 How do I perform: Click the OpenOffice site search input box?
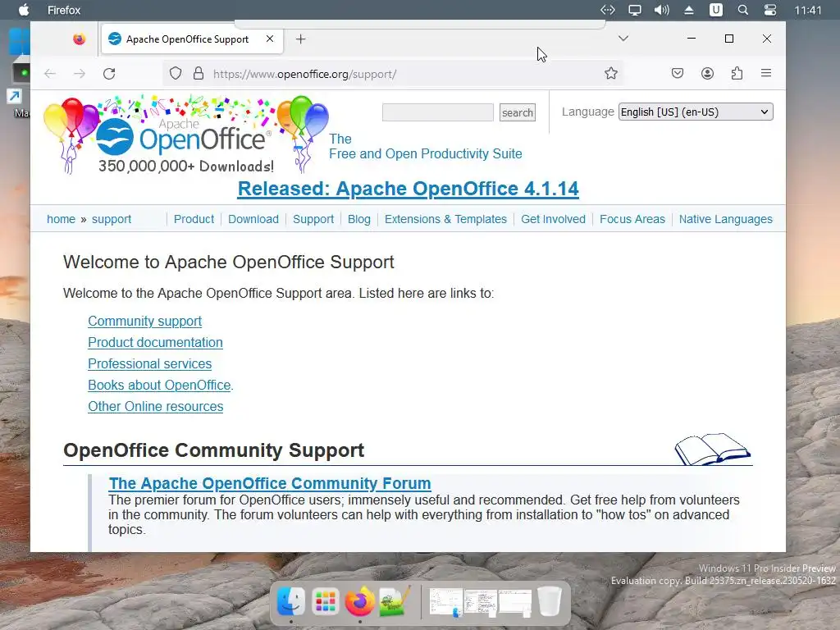click(x=438, y=112)
